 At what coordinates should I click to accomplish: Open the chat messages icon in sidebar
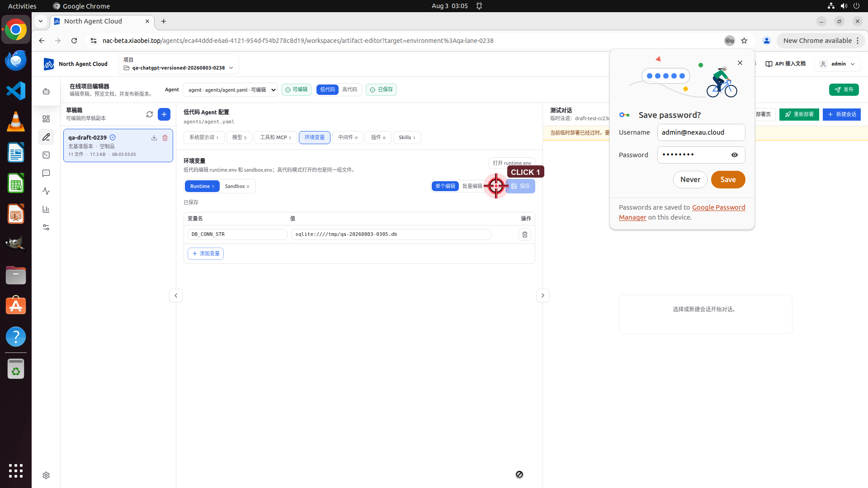pos(46,173)
